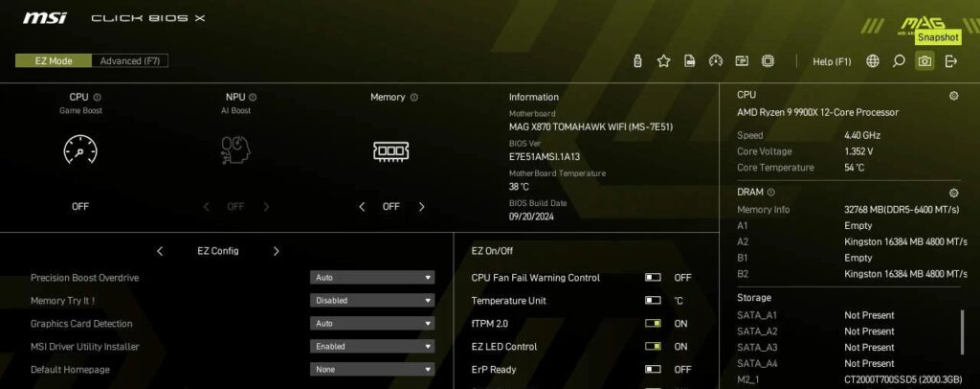This screenshot has width=980, height=389.
Task: Click left arrow beside Memory OFF
Action: (362, 206)
